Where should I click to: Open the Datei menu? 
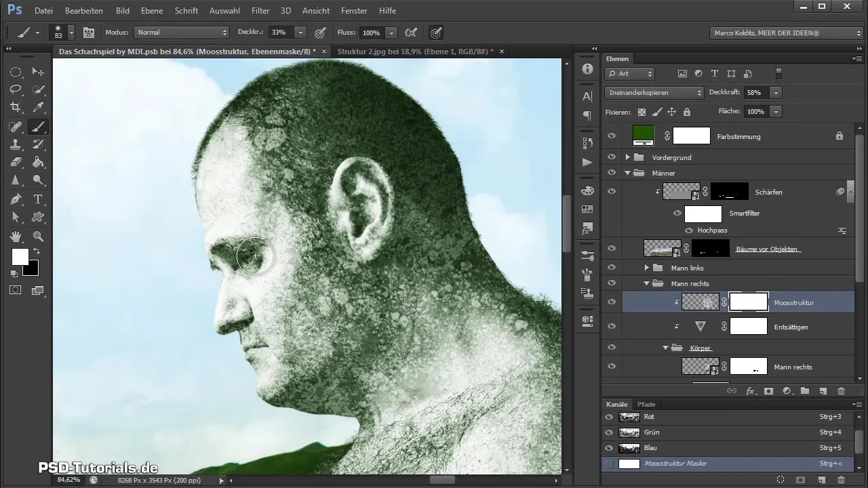[x=43, y=11]
